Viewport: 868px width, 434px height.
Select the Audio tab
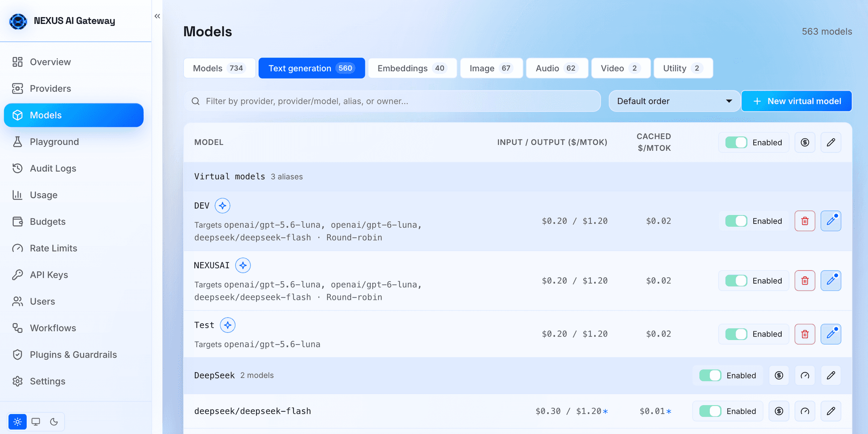[557, 68]
